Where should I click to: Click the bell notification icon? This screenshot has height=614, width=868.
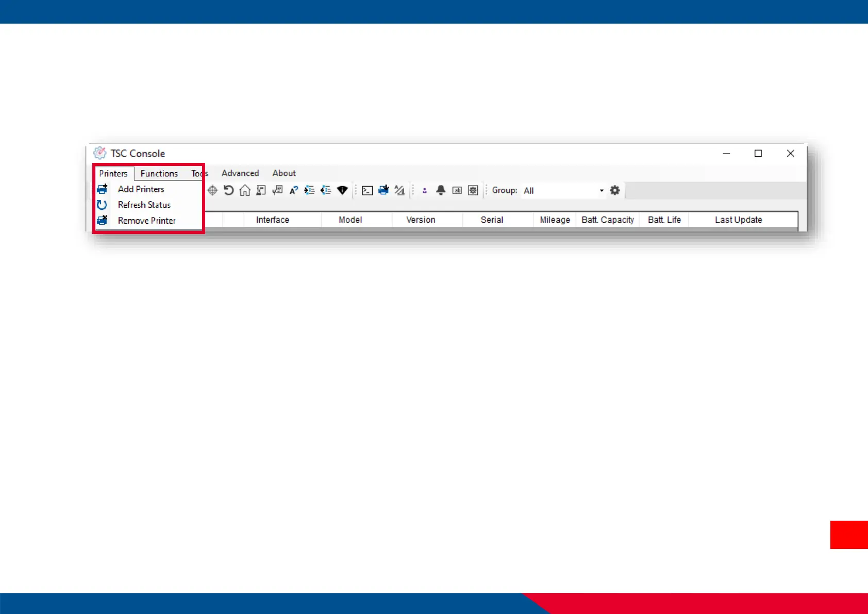point(441,190)
